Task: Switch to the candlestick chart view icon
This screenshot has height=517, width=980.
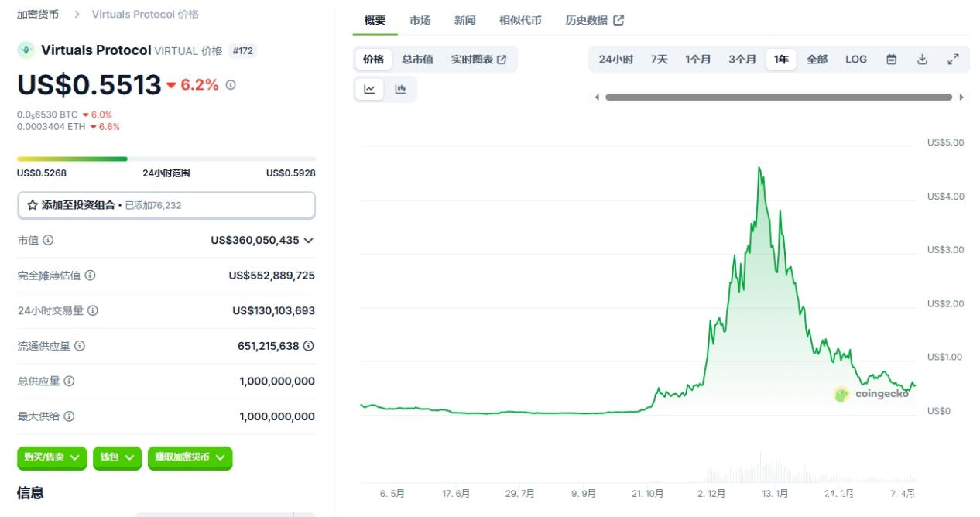Action: click(x=400, y=89)
